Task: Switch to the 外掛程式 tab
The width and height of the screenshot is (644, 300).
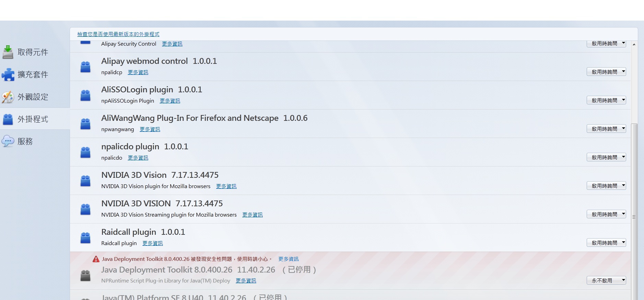Action: click(x=35, y=119)
